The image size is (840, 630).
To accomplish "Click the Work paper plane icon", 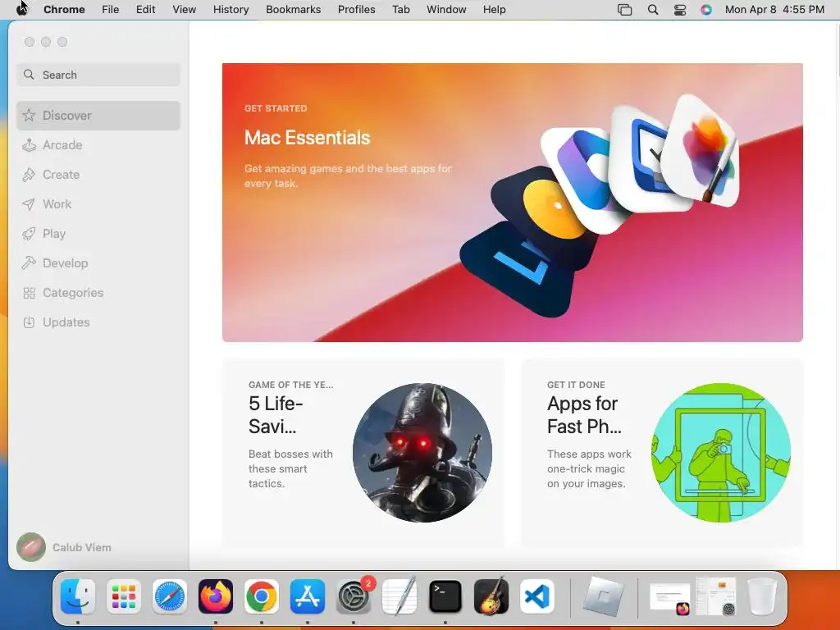I will tap(29, 204).
